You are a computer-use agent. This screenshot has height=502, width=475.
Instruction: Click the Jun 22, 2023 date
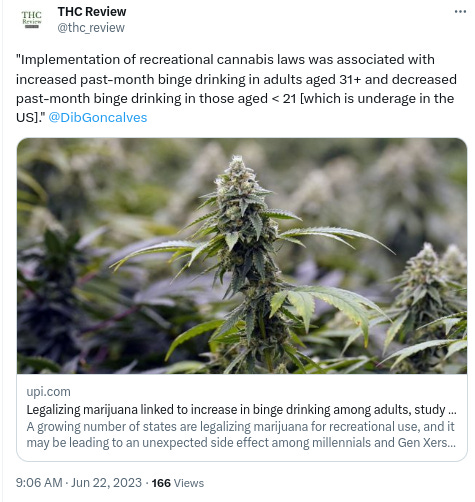[106, 483]
